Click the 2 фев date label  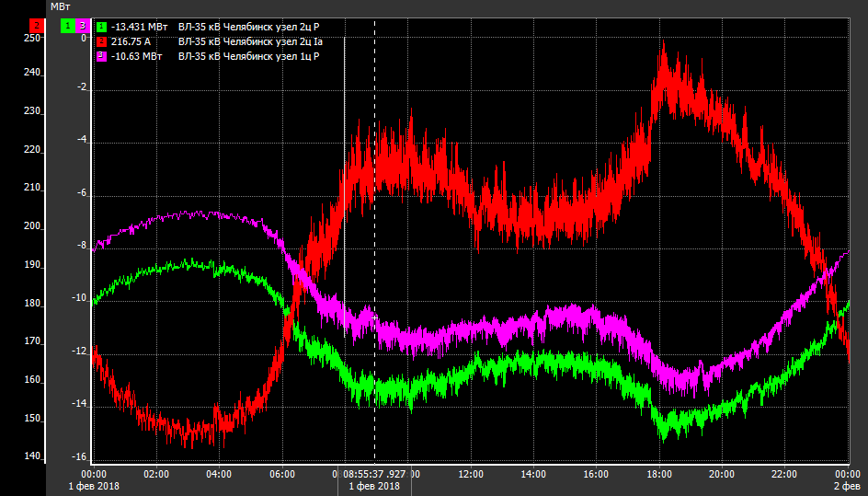point(847,486)
